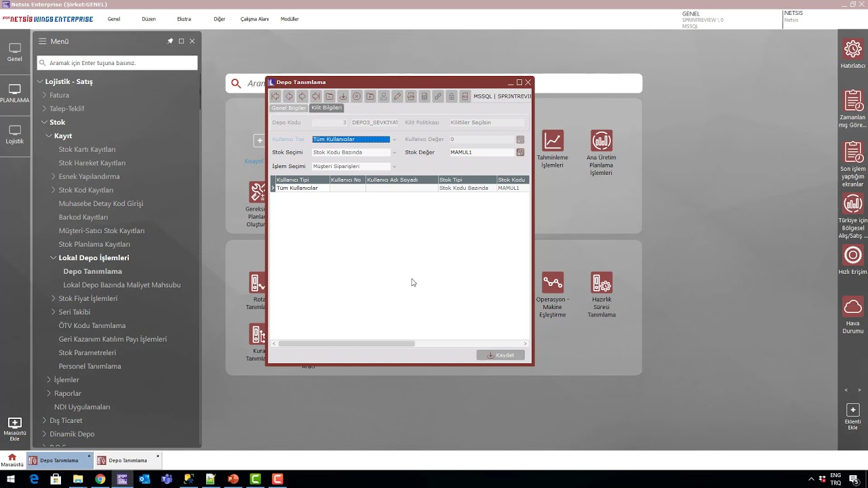Open Modüller menu
This screenshot has height=488, width=868.
coord(290,19)
